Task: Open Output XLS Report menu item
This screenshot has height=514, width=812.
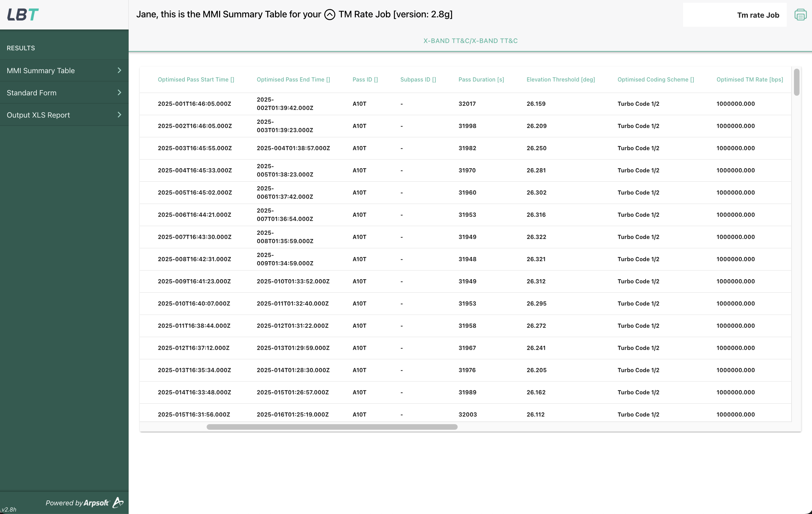Action: click(x=38, y=115)
